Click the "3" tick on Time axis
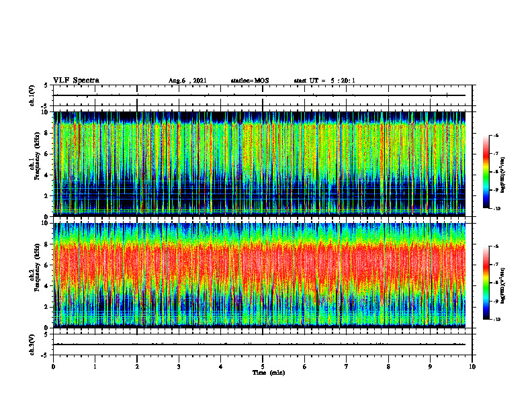The image size is (532, 411). [179, 366]
